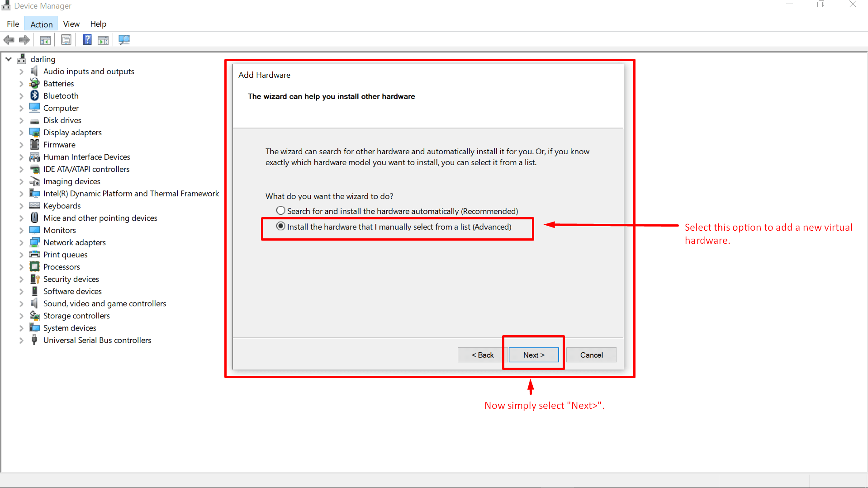
Task: Click the Mice and other pointing devices icon
Action: pos(34,218)
